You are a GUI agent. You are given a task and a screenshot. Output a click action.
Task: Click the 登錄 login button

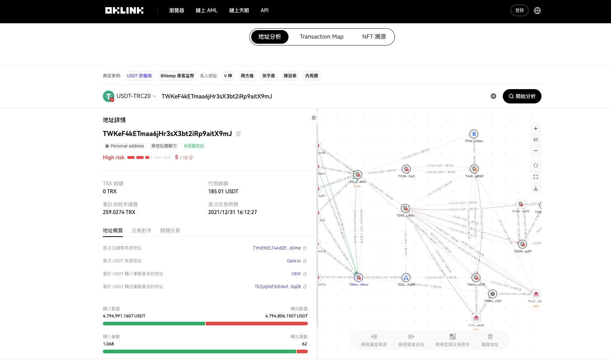pyautogui.click(x=520, y=10)
